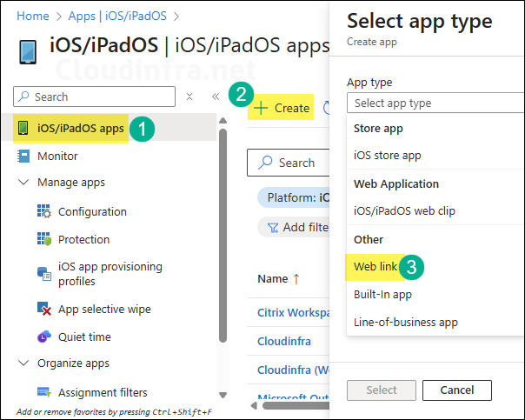The height and width of the screenshot is (420, 525).
Task: Open the Citrix Workspace app link
Action: pyautogui.click(x=293, y=312)
